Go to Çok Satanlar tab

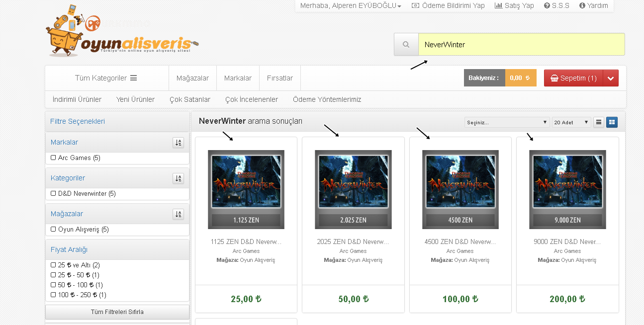[x=190, y=99]
